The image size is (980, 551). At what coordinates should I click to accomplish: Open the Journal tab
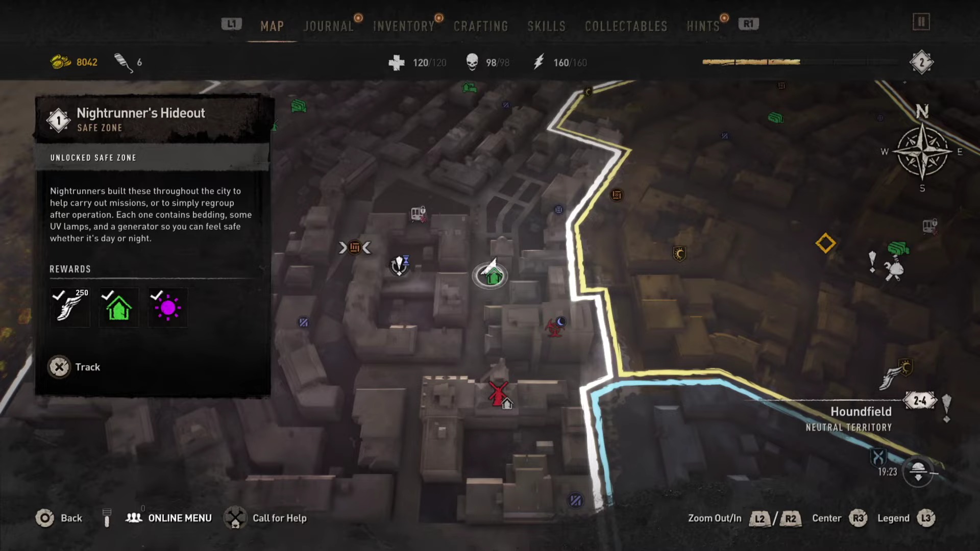[x=328, y=25]
